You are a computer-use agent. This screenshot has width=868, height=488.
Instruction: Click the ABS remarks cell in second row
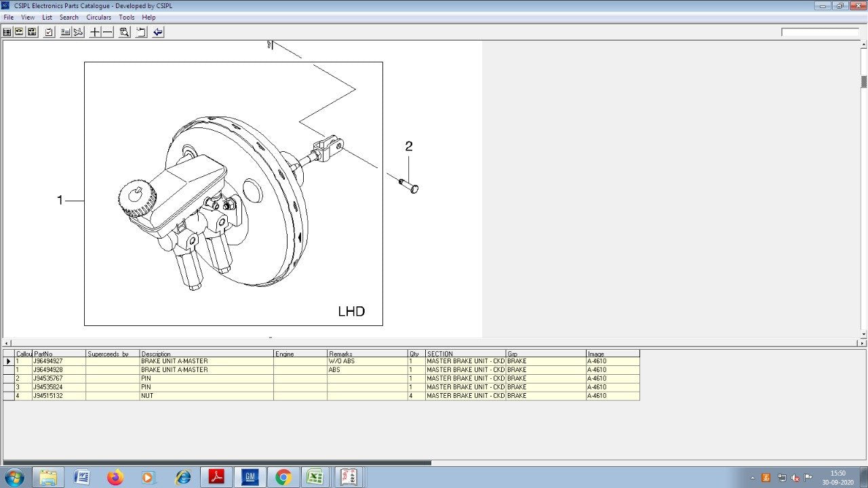coord(367,370)
